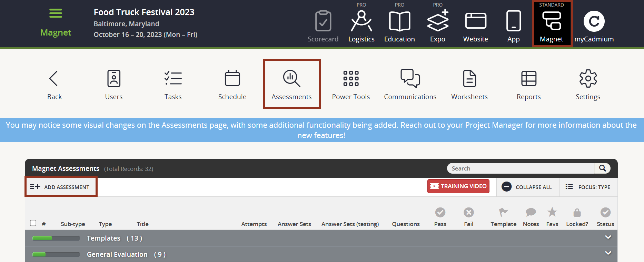Click the Templates (13) group row title
This screenshot has width=644, height=262.
115,238
